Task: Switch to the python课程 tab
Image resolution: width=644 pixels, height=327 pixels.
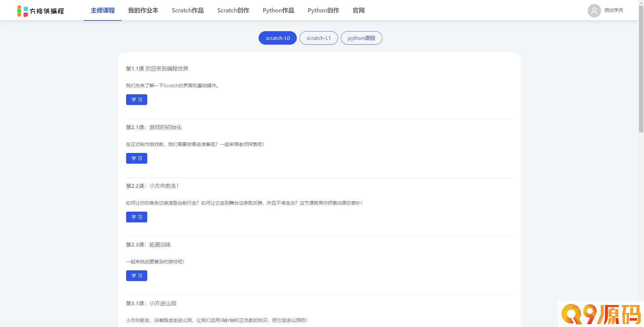Action: pyautogui.click(x=362, y=38)
